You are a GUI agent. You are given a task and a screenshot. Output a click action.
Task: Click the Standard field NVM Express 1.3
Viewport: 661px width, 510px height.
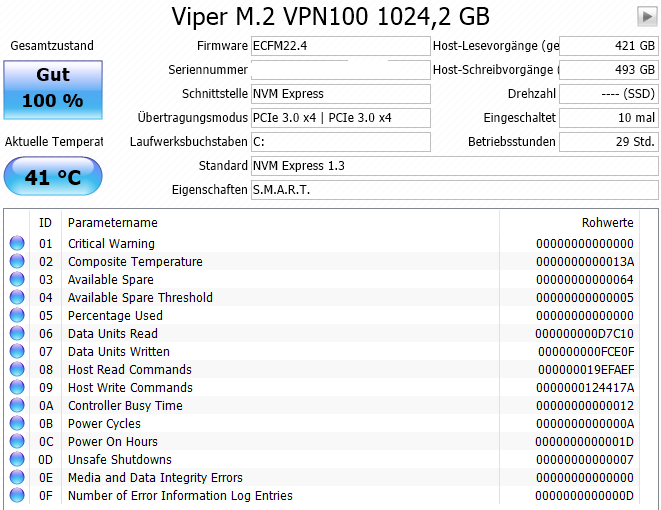tap(454, 166)
